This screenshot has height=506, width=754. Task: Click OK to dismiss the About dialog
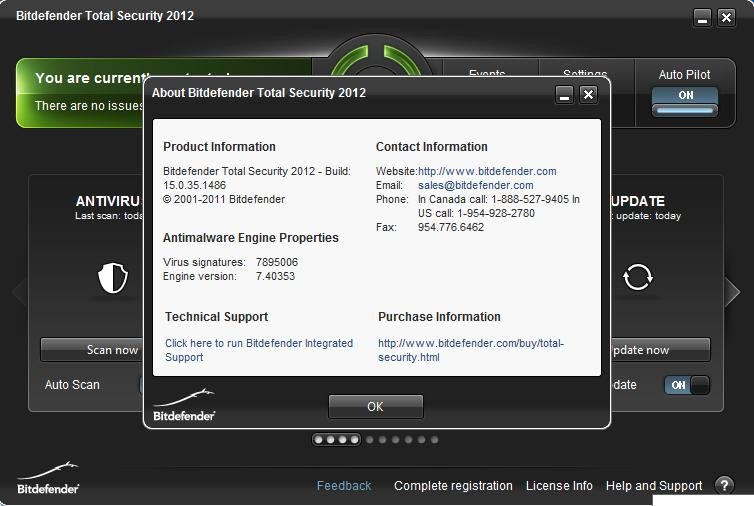coord(376,407)
